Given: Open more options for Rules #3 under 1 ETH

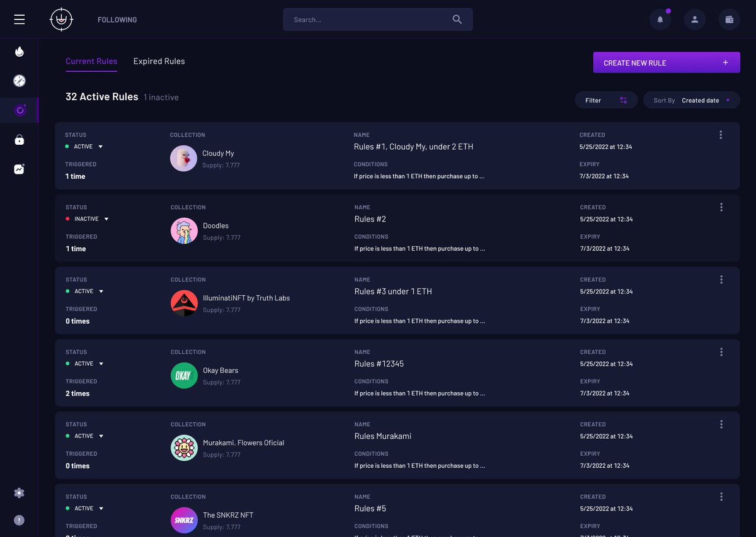Looking at the screenshot, I should [721, 280].
